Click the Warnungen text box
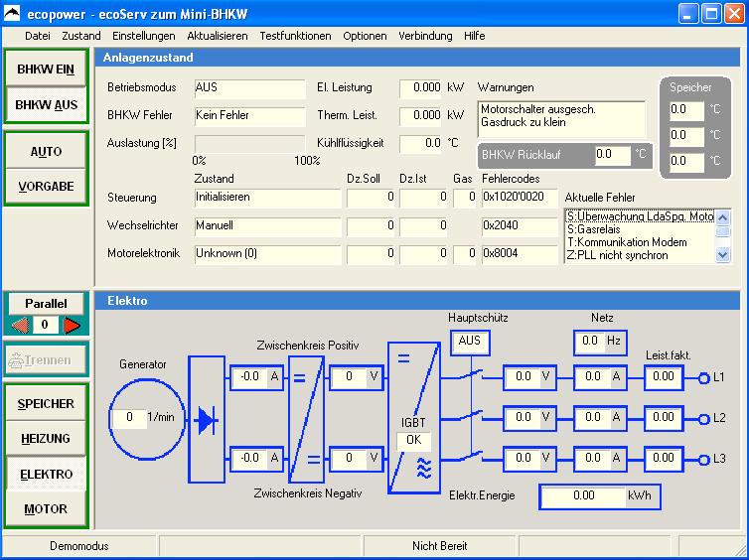 pos(561,119)
